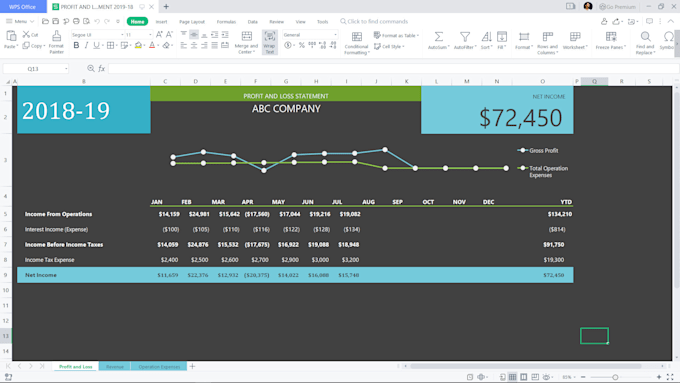Open the font size dropdown
Image resolution: width=680 pixels, height=383 pixels.
click(150, 35)
